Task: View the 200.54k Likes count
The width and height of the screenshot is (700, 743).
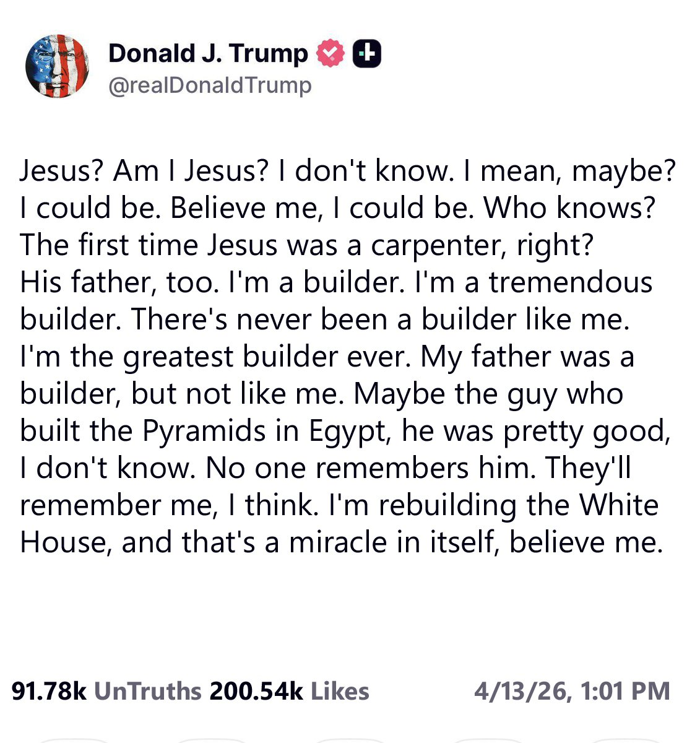Action: point(257,691)
